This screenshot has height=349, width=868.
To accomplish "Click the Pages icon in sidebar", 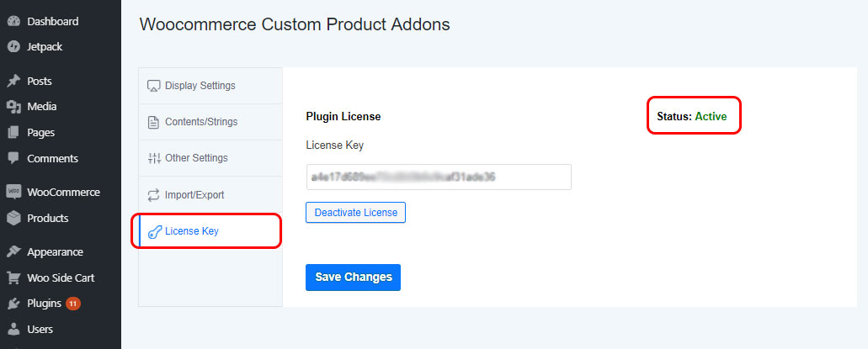I will (13, 133).
